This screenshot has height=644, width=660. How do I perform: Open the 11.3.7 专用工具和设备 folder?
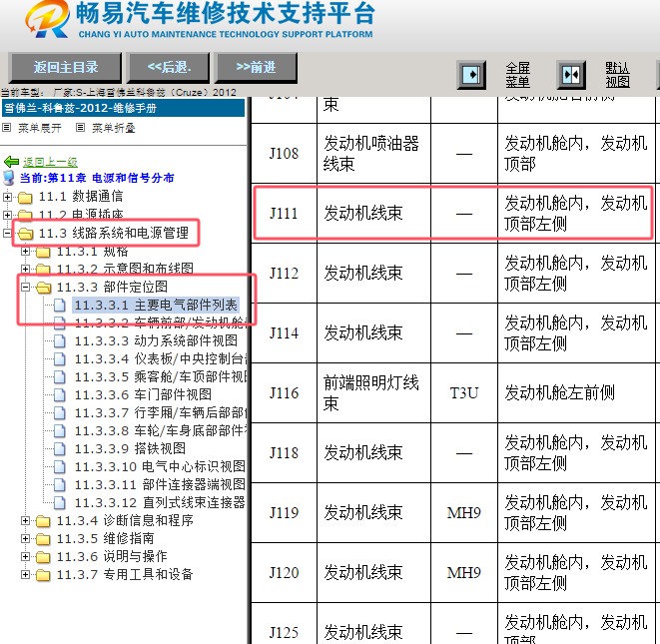coord(125,574)
